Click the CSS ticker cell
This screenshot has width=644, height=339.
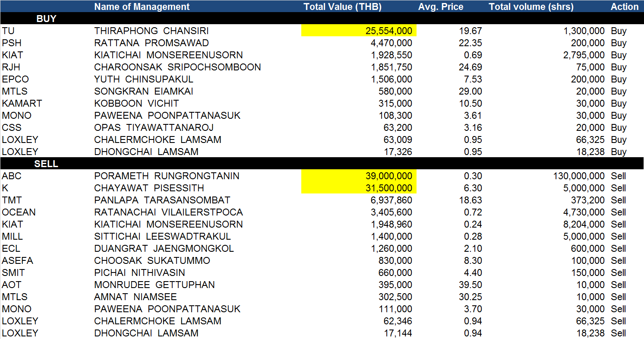(x=11, y=127)
